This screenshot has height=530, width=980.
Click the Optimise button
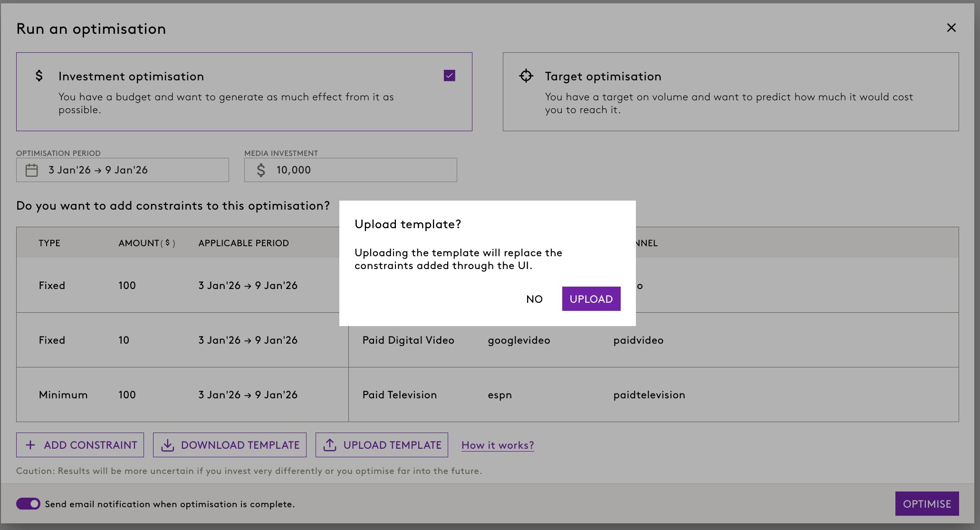tap(927, 504)
